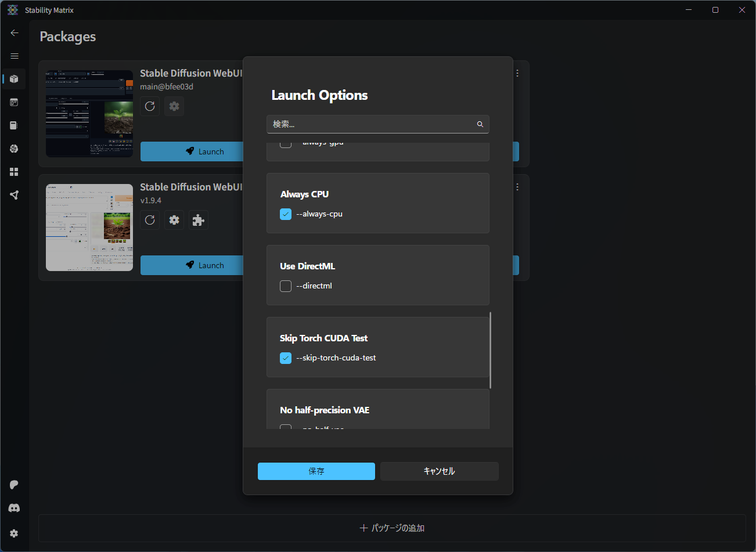
Task: Check for updates on the v1.9.4 package
Action: coord(150,220)
